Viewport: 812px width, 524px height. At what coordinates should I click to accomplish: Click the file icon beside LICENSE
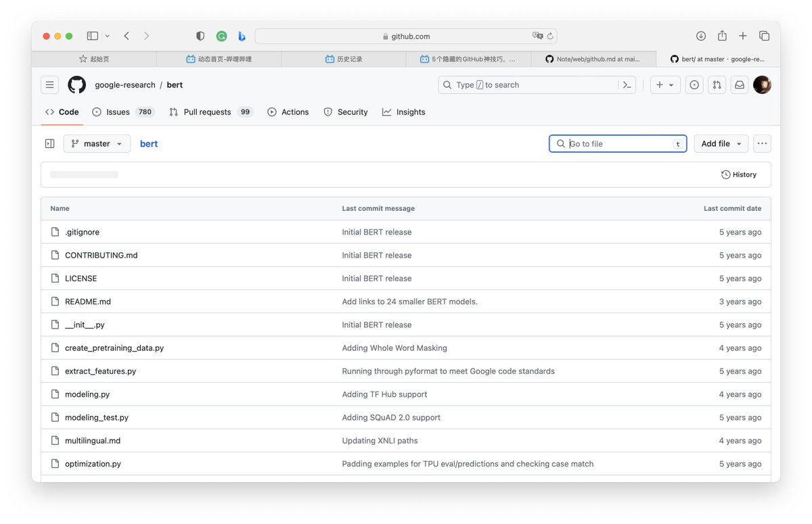click(x=55, y=279)
